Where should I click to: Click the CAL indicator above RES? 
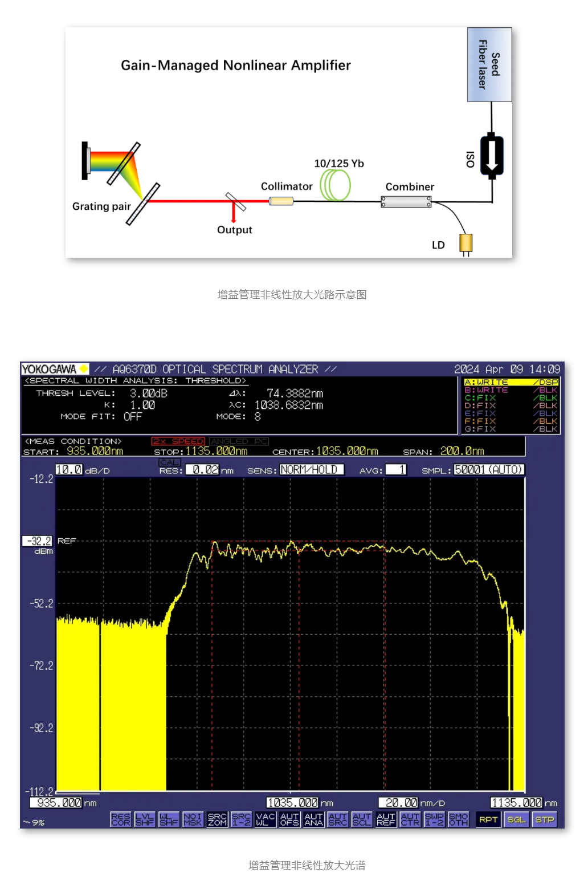(x=170, y=462)
